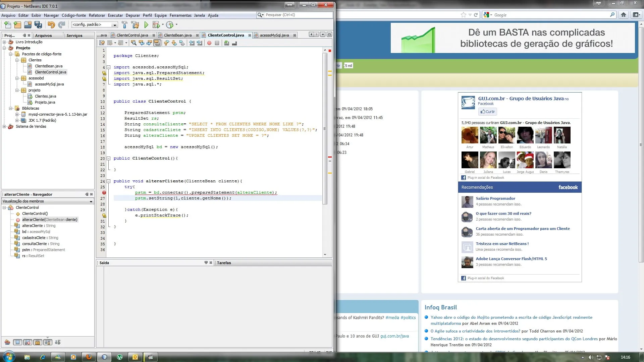Switch to the acessoMySql.java tab

pyautogui.click(x=274, y=35)
